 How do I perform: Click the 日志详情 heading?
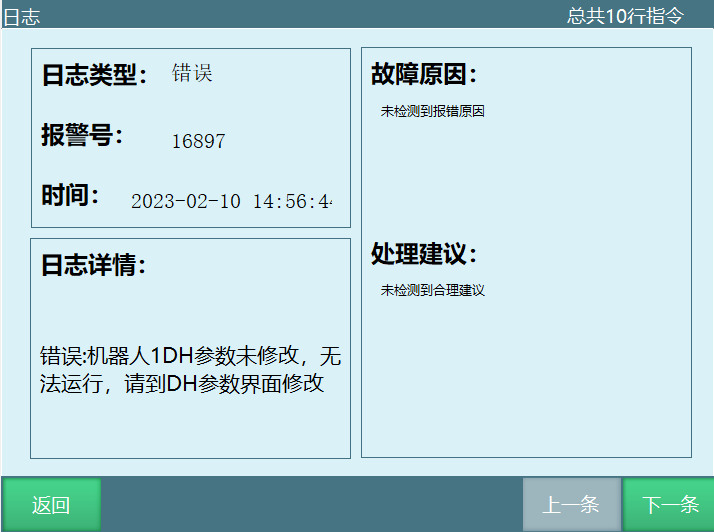click(93, 266)
